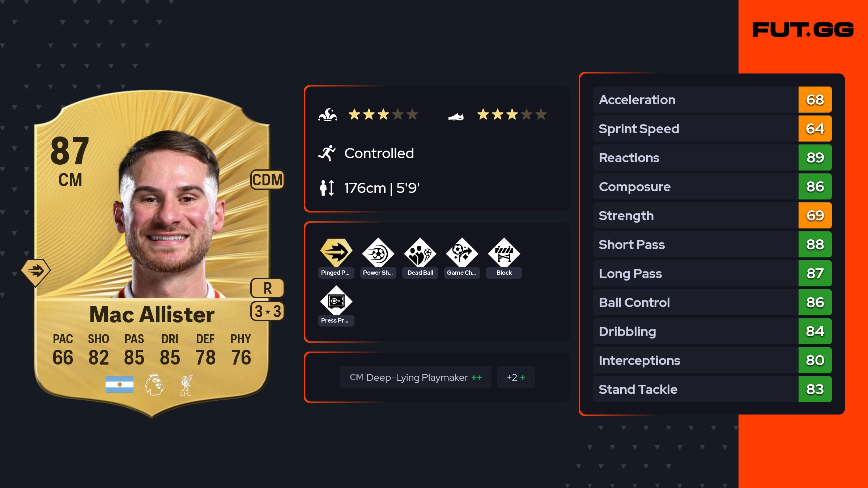Select the Power Shot playstyle icon
Screen dimensions: 868x488
378,252
